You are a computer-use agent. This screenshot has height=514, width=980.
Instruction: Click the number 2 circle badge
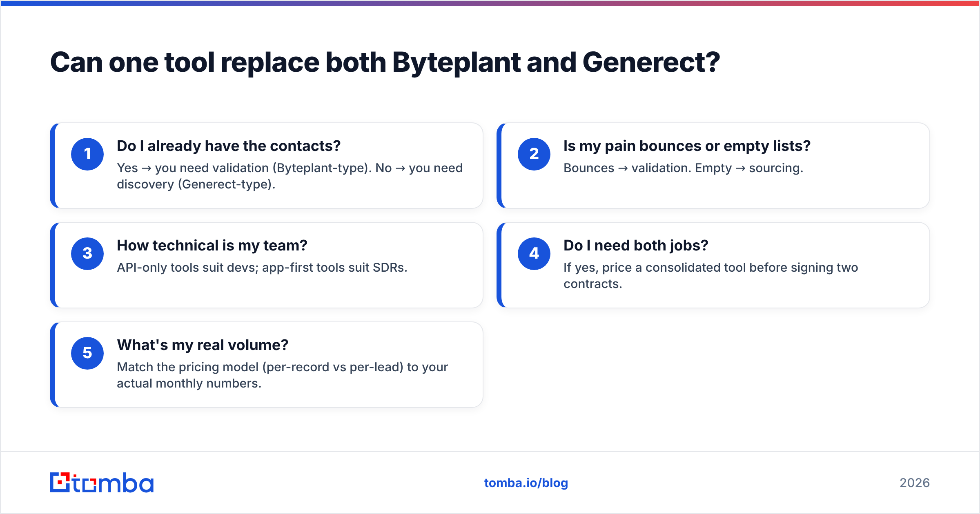point(534,154)
